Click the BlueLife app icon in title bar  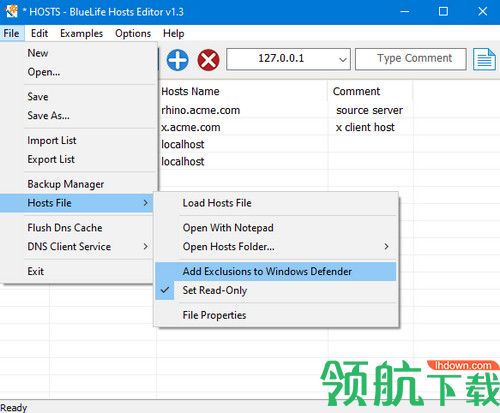[12, 11]
